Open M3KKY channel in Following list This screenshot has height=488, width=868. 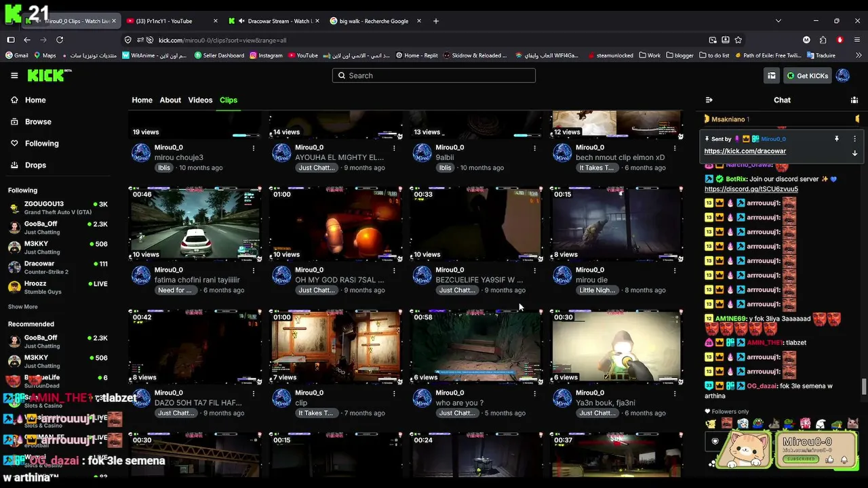point(58,247)
